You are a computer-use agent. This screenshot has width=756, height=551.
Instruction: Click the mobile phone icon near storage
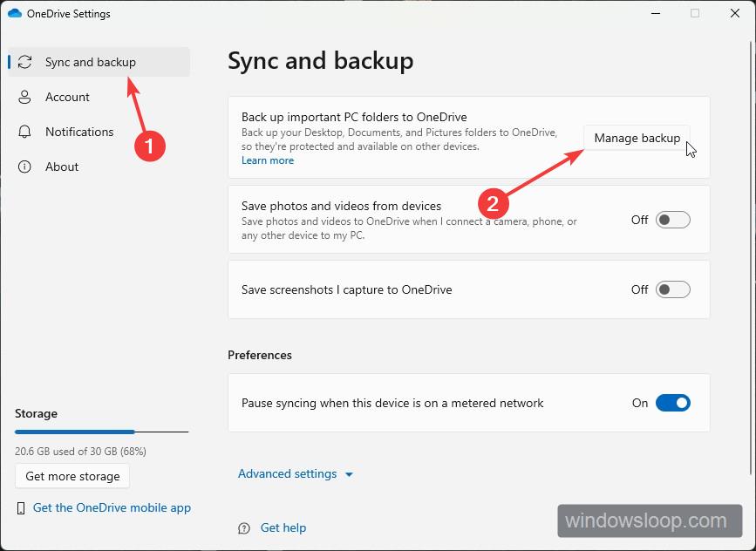(x=21, y=508)
